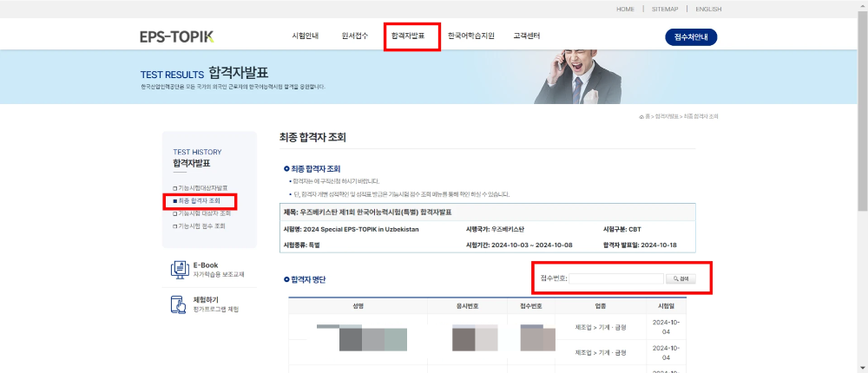The width and height of the screenshot is (868, 373).
Task: Click the scrollbar up arrow
Action: (x=863, y=5)
